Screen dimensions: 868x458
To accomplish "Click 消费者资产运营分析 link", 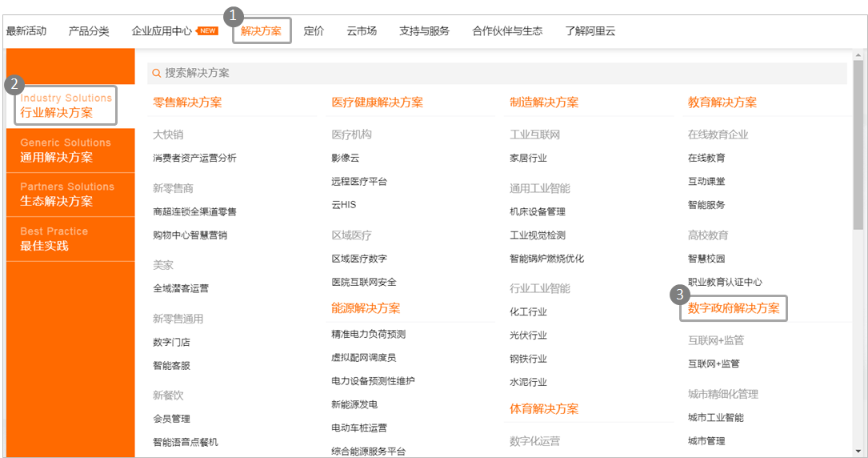I will point(194,158).
